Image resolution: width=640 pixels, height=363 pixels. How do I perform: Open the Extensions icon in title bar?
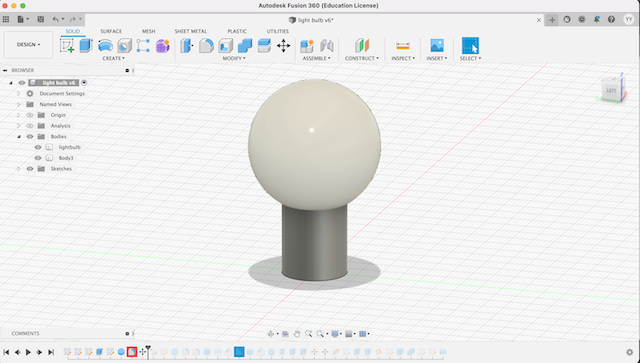click(x=567, y=19)
